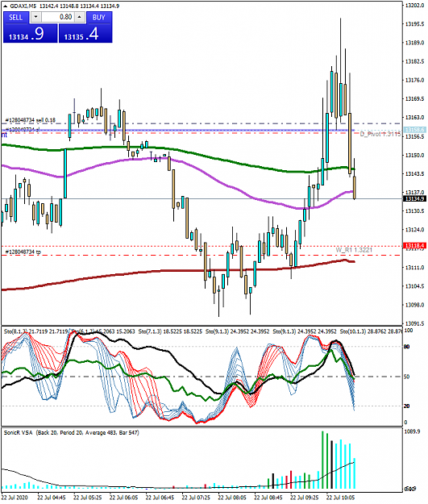Image resolution: width=428 pixels, height=504 pixels.
Task: Click the W_R1 1.3221 level label
Action: [x=354, y=250]
